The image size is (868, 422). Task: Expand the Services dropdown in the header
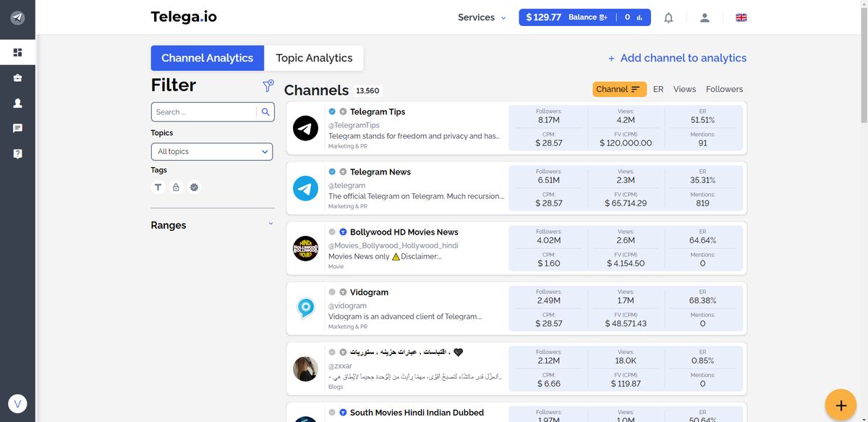(x=480, y=17)
